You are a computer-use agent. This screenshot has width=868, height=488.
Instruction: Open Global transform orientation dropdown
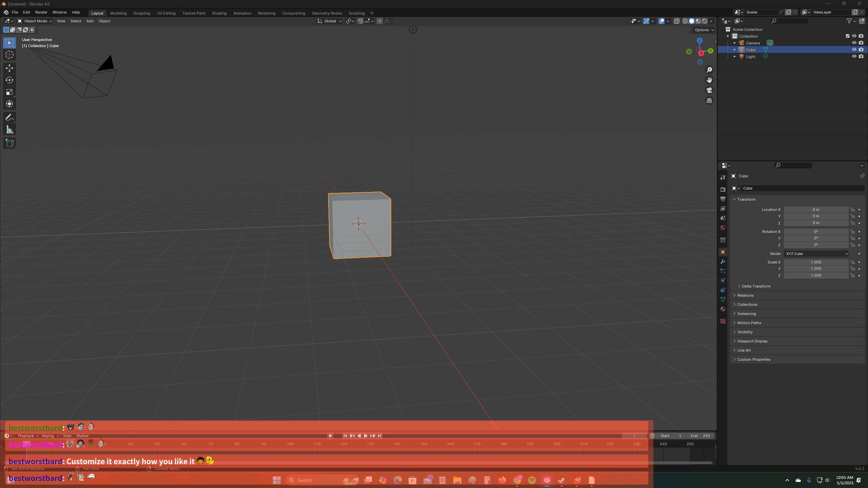330,21
